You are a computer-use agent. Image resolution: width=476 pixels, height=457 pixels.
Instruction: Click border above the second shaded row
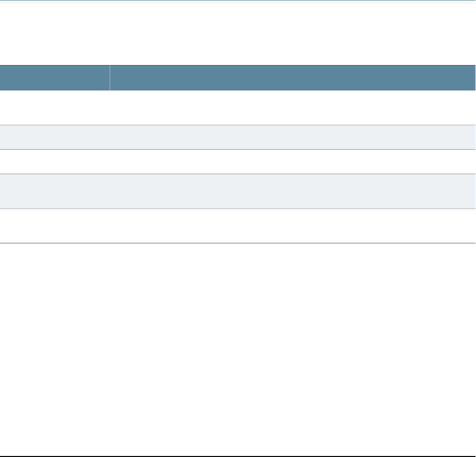pos(238,174)
